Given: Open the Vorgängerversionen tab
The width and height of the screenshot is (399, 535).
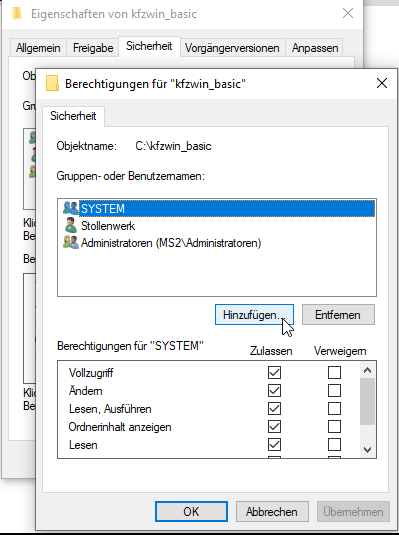Looking at the screenshot, I should pos(232,48).
